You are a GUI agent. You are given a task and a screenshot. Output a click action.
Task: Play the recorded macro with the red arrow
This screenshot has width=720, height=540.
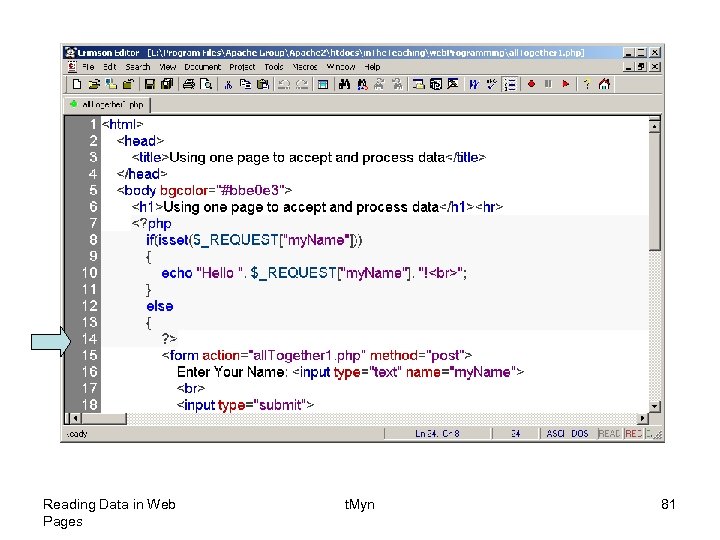566,84
